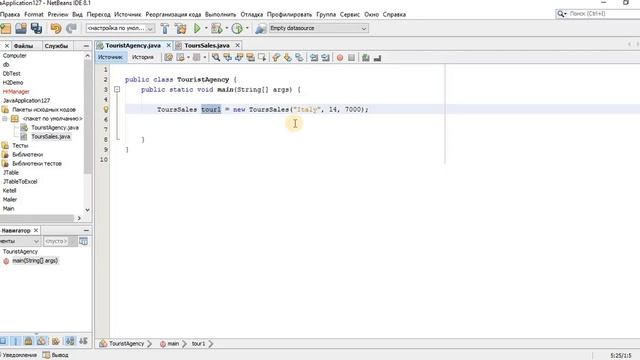Click the Stop Macro Recording square icon
Image resolution: width=640 pixels, height=360 pixels.
point(351,58)
